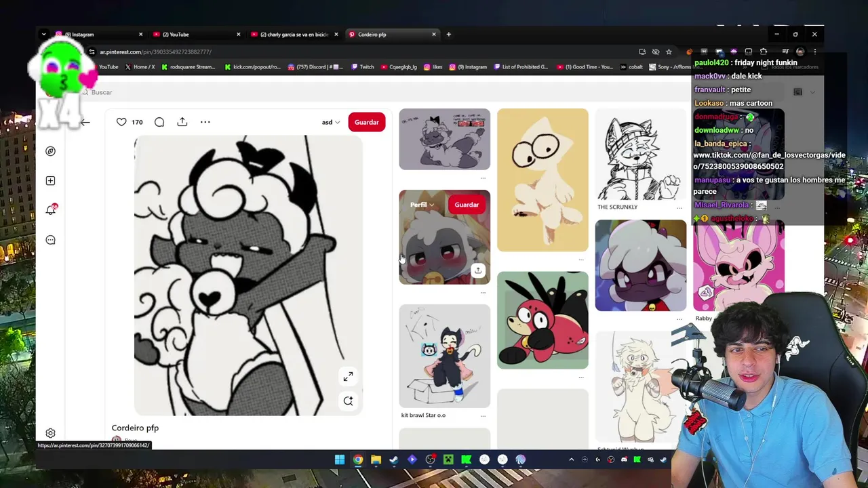
Task: Open the three-dot more options on the pin
Action: coord(205,122)
